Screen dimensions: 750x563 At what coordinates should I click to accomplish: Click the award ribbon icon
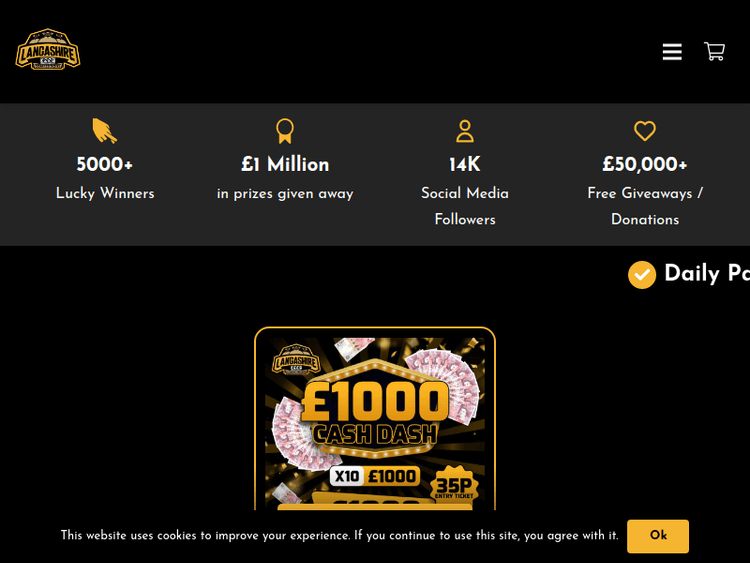(x=285, y=131)
